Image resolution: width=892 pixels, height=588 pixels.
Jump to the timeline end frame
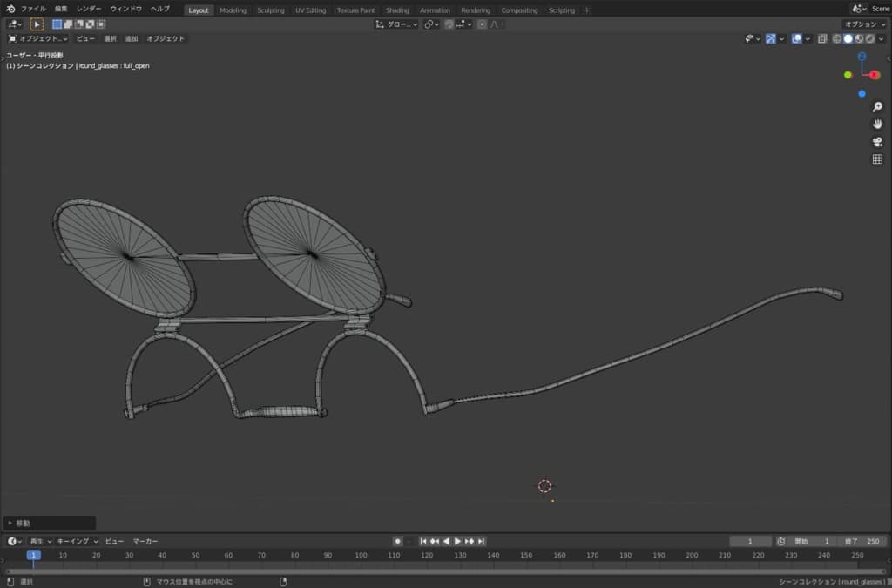click(x=481, y=541)
